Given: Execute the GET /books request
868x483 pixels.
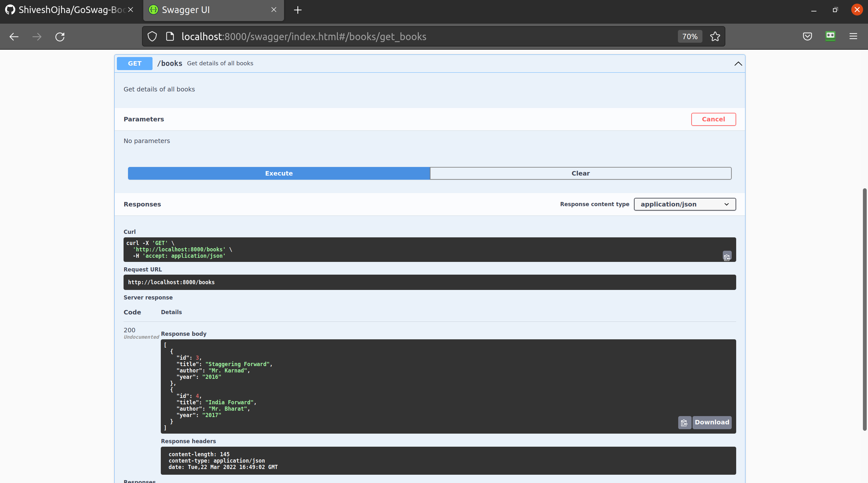Looking at the screenshot, I should 279,173.
